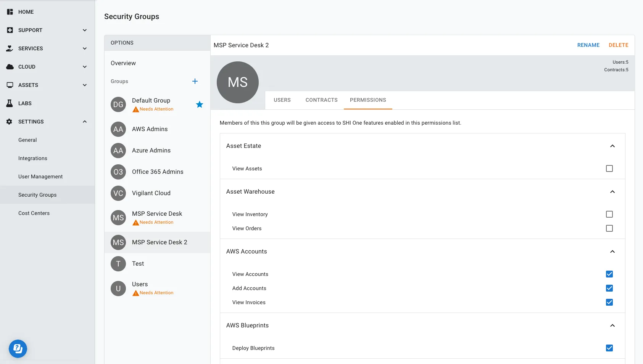Open the Contracts tab
This screenshot has height=364, width=643.
tap(322, 100)
